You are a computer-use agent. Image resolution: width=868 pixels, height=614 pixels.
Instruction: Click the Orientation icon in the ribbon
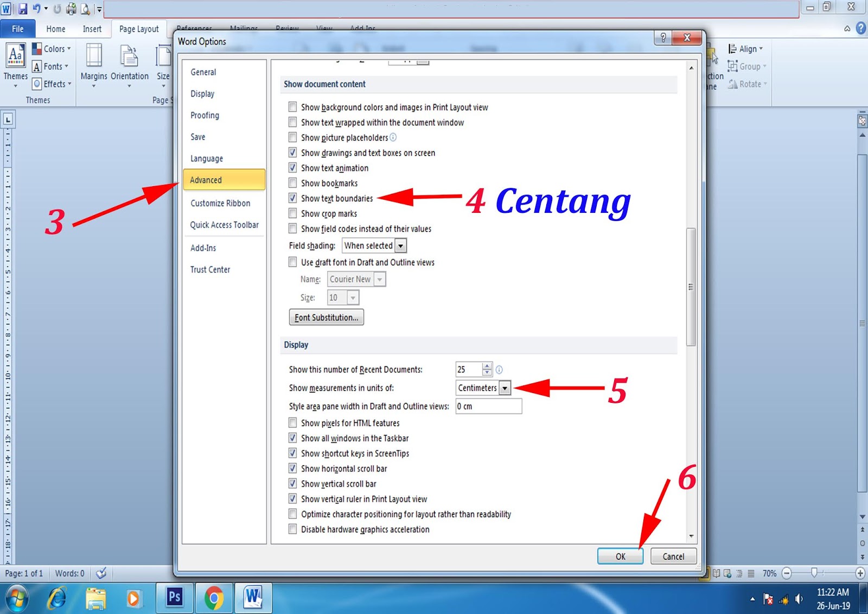(x=129, y=56)
